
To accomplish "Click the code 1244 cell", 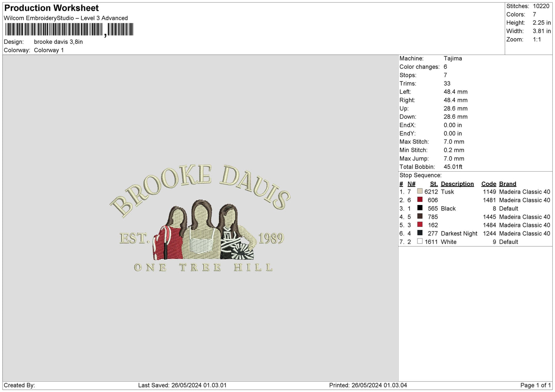I will (x=490, y=234).
